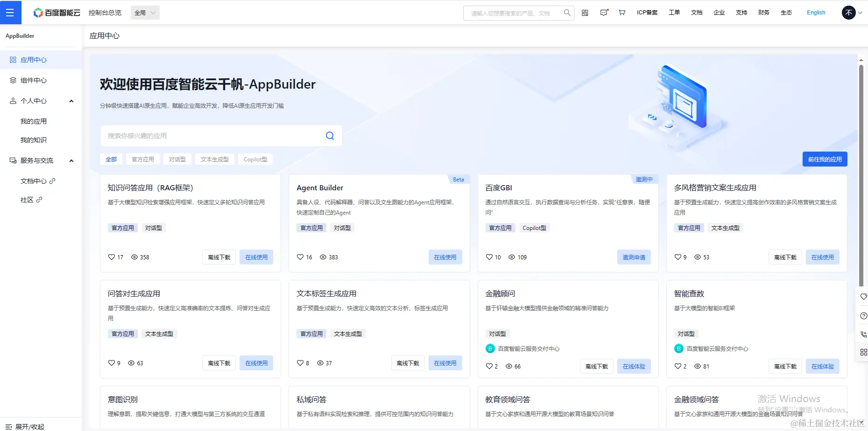Favorite the Agent Builder app with its heart
Screen dimensions: 868x431
click(x=300, y=257)
